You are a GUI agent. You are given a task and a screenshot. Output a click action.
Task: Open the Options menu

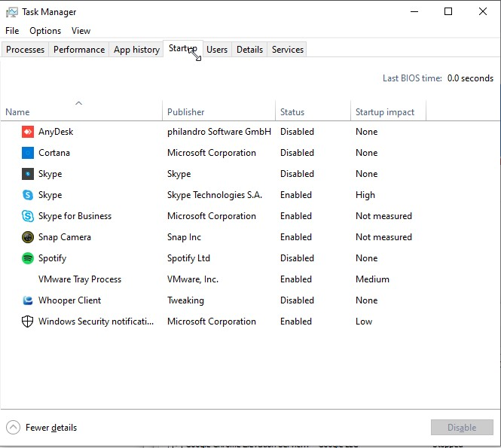pos(45,31)
